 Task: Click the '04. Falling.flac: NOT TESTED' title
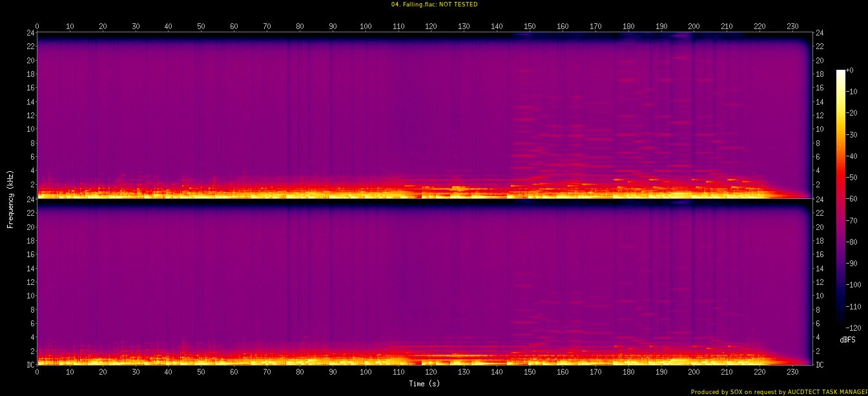[433, 5]
